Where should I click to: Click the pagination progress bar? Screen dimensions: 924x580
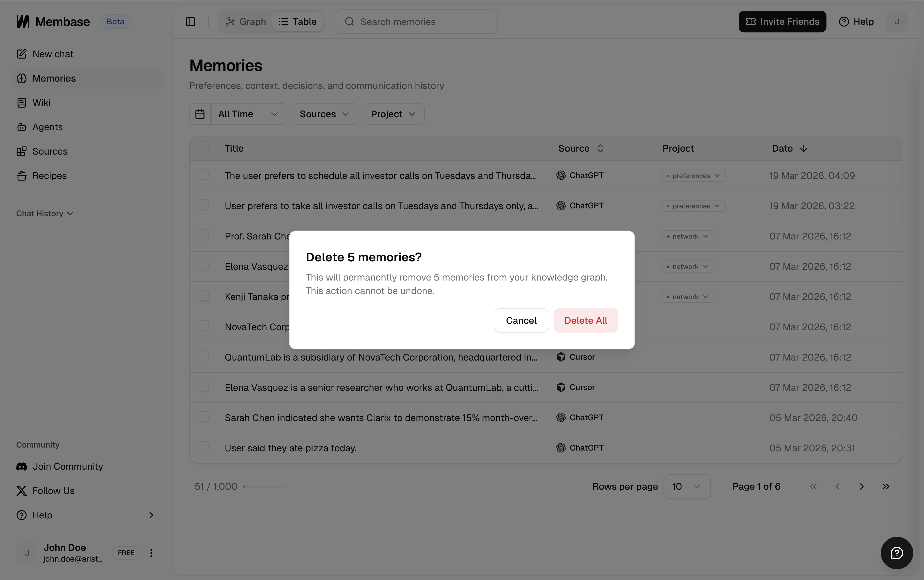[265, 486]
